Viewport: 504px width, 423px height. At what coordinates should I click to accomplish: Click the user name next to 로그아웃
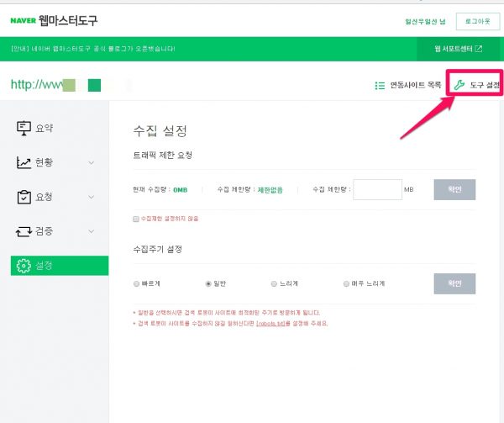(x=425, y=22)
